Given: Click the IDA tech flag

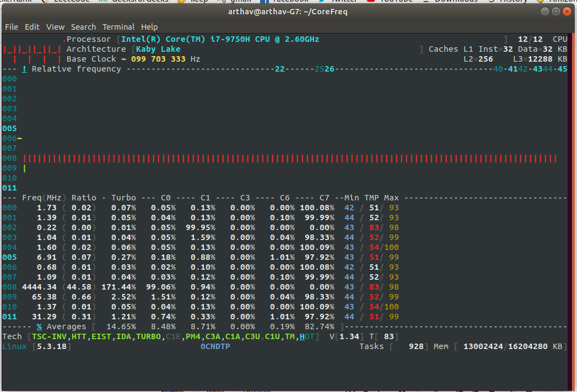Looking at the screenshot, I should coord(123,336).
